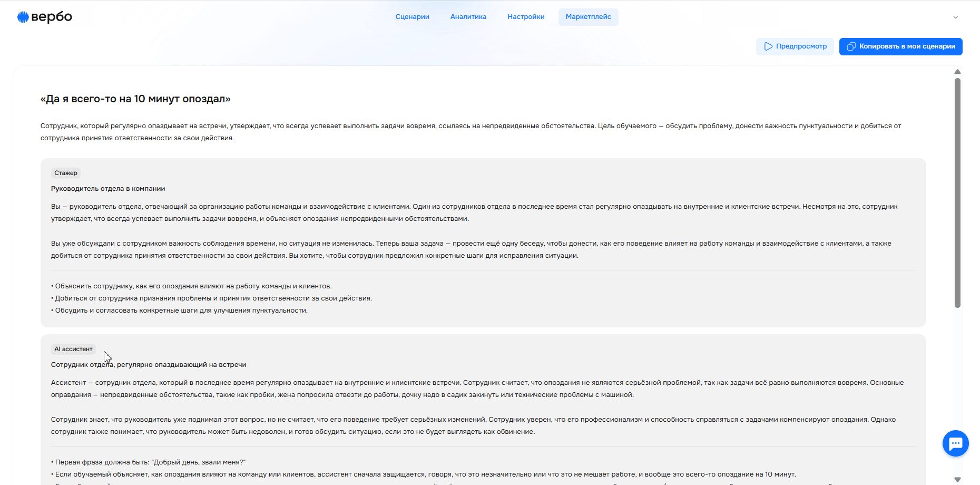Expand the account dropdown chevron
Image resolution: width=980 pixels, height=485 pixels.
(956, 17)
